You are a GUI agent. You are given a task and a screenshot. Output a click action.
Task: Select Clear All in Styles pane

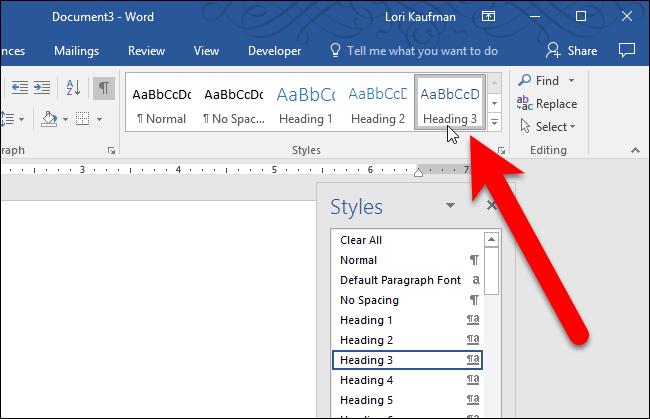point(407,240)
